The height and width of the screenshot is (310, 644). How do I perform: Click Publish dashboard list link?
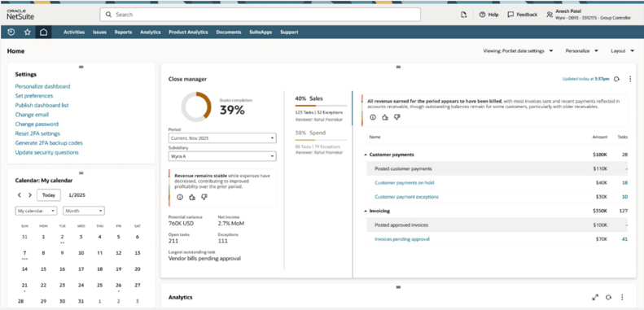42,106
